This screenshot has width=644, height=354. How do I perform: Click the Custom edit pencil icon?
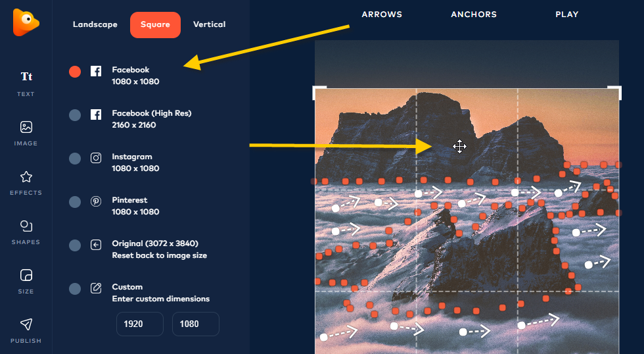[96, 288]
